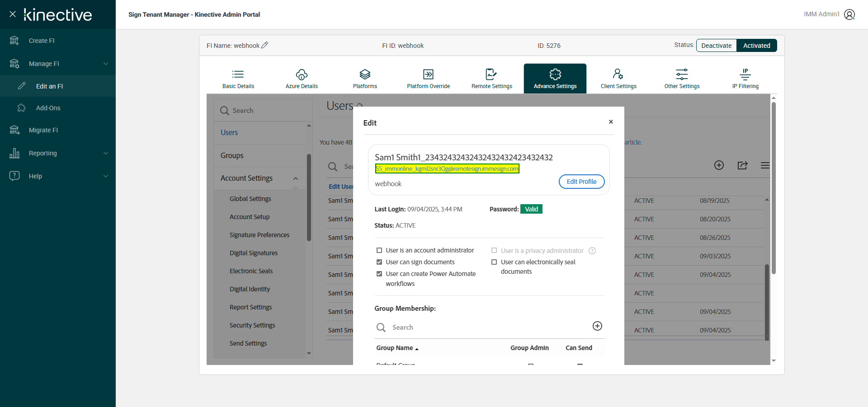The width and height of the screenshot is (868, 407).
Task: Click the privacy administrator help icon
Action: click(592, 251)
